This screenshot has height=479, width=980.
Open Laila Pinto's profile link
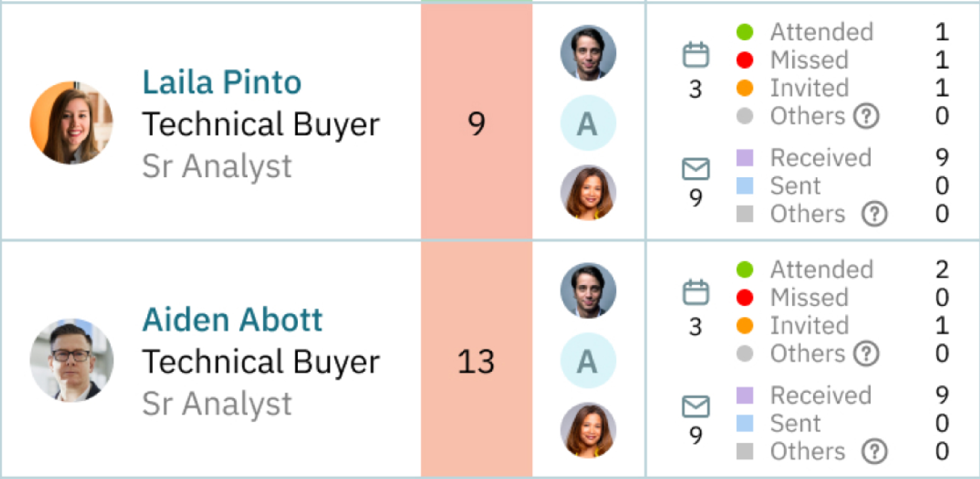(221, 82)
